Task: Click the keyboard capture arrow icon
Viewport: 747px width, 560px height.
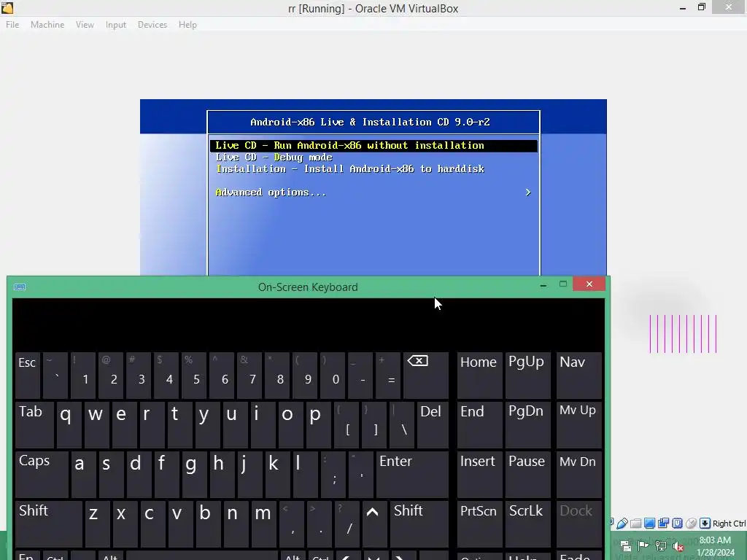Action: pyautogui.click(x=705, y=524)
